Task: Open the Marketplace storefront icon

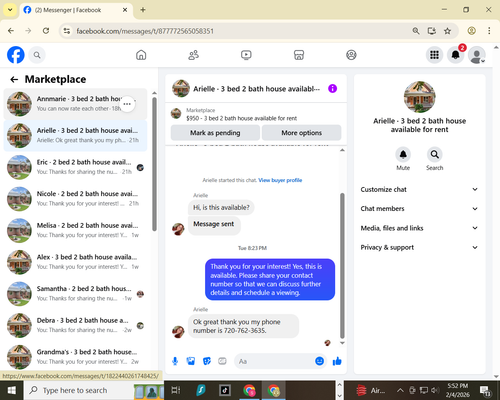Action: click(x=299, y=55)
